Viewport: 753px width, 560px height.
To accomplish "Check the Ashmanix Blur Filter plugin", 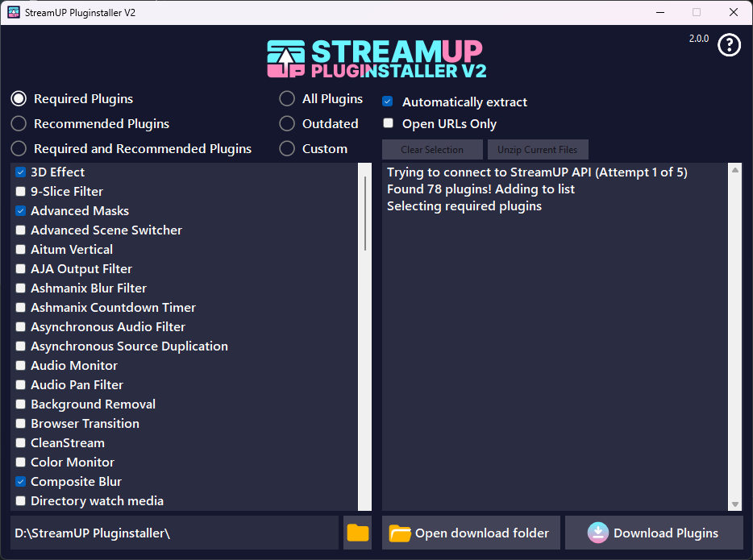I will [x=21, y=288].
